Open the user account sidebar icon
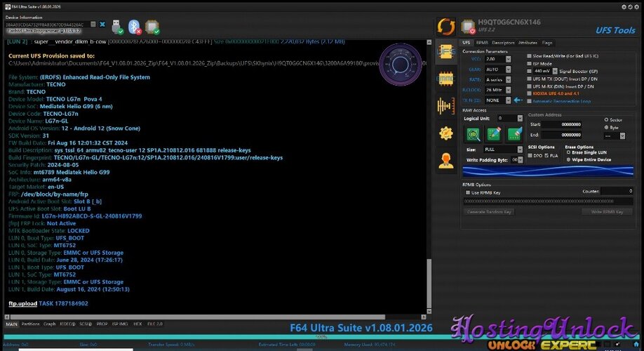 click(446, 160)
